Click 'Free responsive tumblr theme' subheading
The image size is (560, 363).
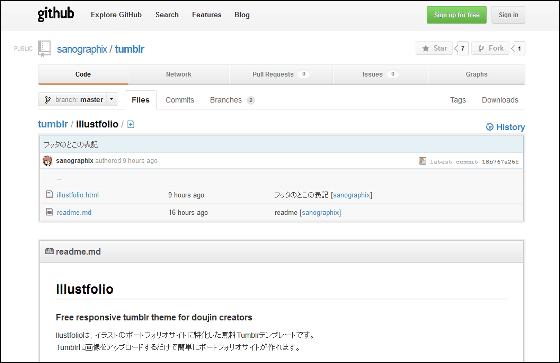(154, 317)
